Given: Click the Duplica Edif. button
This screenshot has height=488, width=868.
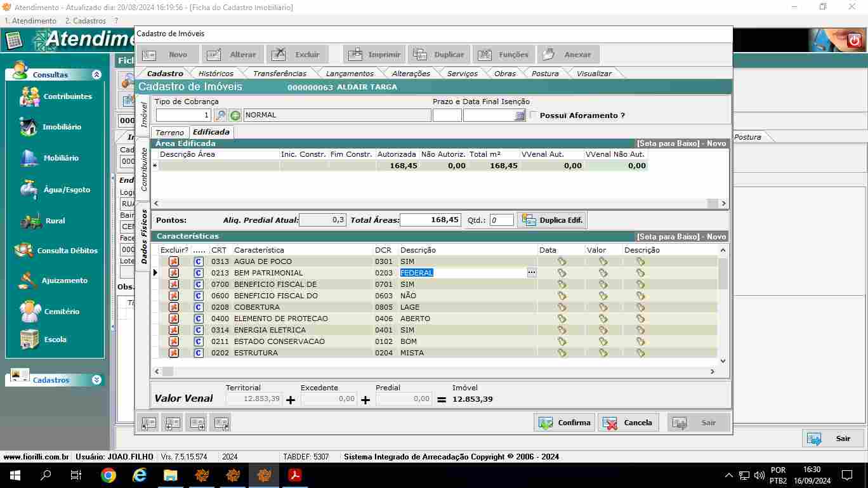Looking at the screenshot, I should point(552,220).
